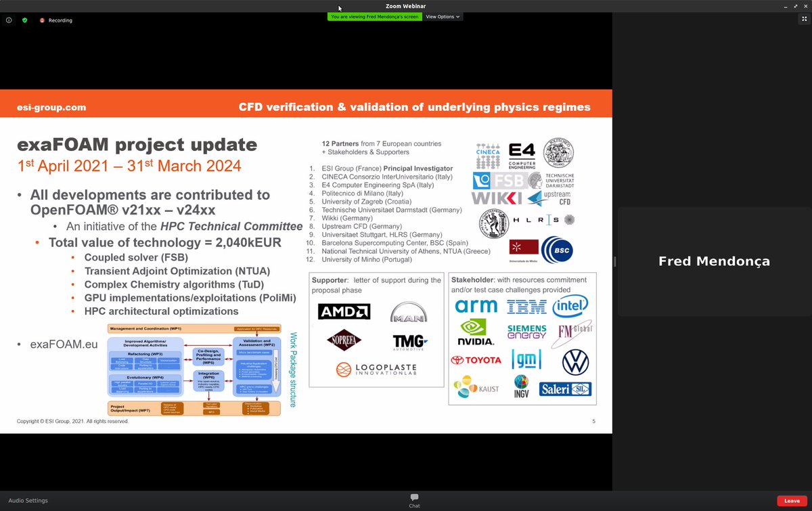Select Fred Mendonça's video tile
Screen dimensions: 812x511
[714, 261]
